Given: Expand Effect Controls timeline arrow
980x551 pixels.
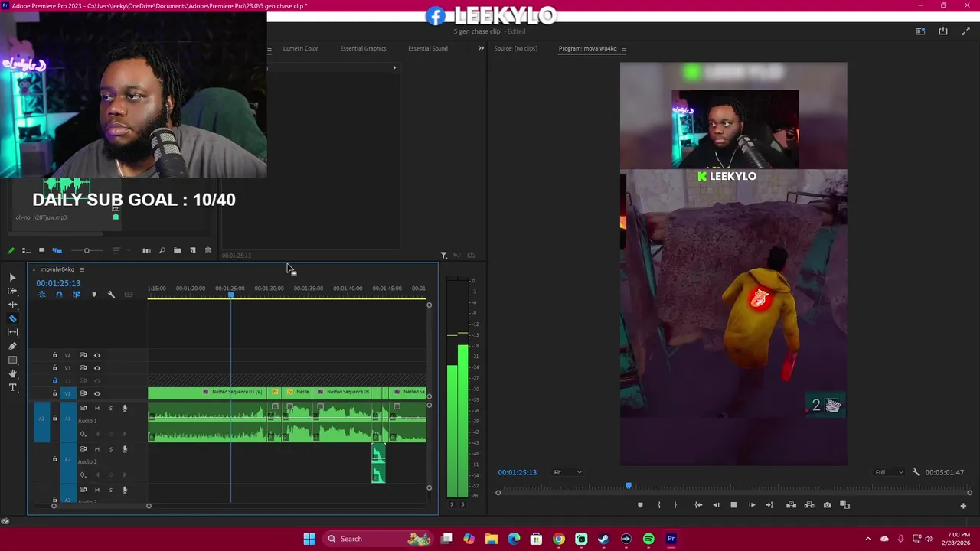Looking at the screenshot, I should coord(394,67).
